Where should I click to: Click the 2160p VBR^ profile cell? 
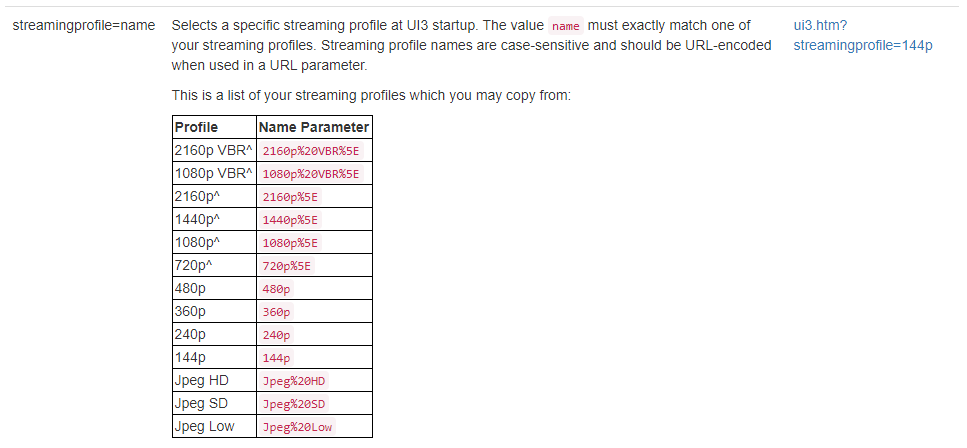(x=213, y=150)
